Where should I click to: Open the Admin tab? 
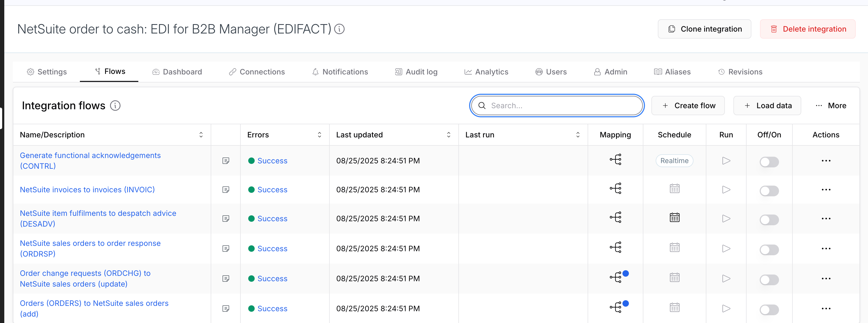tap(611, 72)
